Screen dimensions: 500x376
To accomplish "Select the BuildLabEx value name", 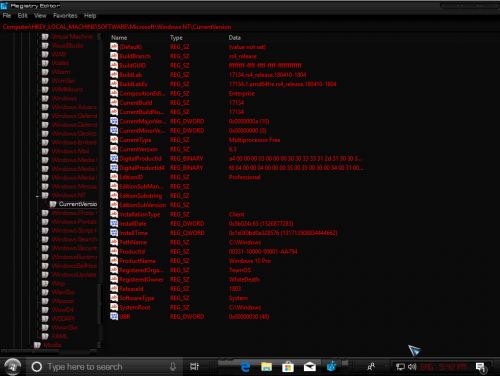I will [133, 84].
